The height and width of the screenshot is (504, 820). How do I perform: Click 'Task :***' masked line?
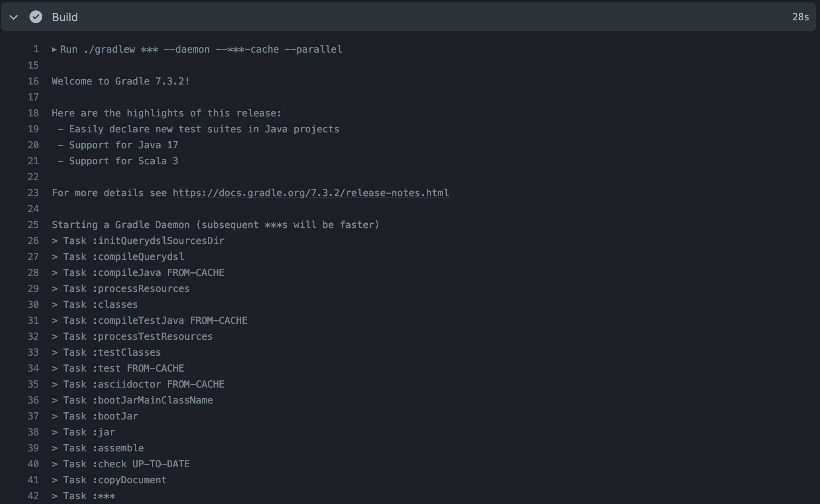point(83,496)
